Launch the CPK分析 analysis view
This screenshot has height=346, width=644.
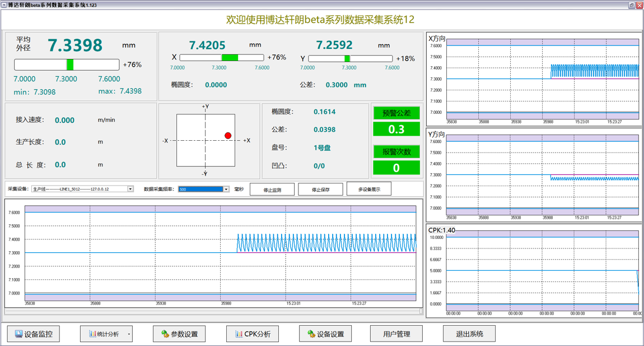253,334
